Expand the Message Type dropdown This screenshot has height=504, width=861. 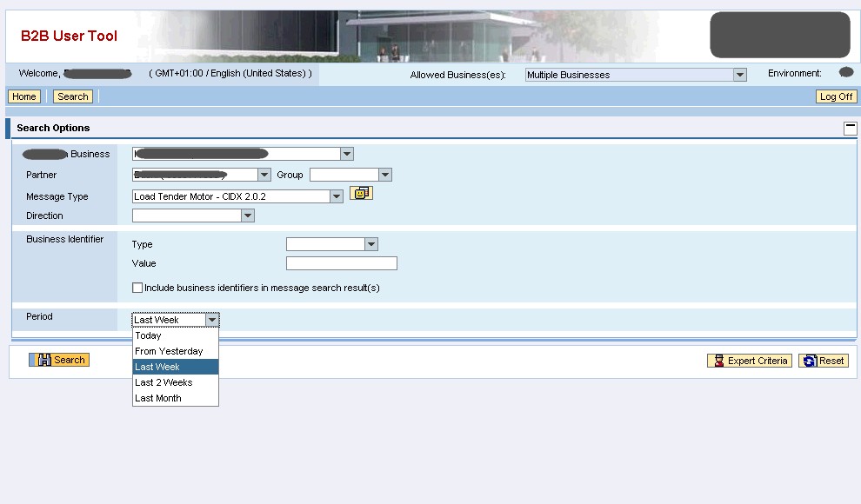(x=337, y=197)
